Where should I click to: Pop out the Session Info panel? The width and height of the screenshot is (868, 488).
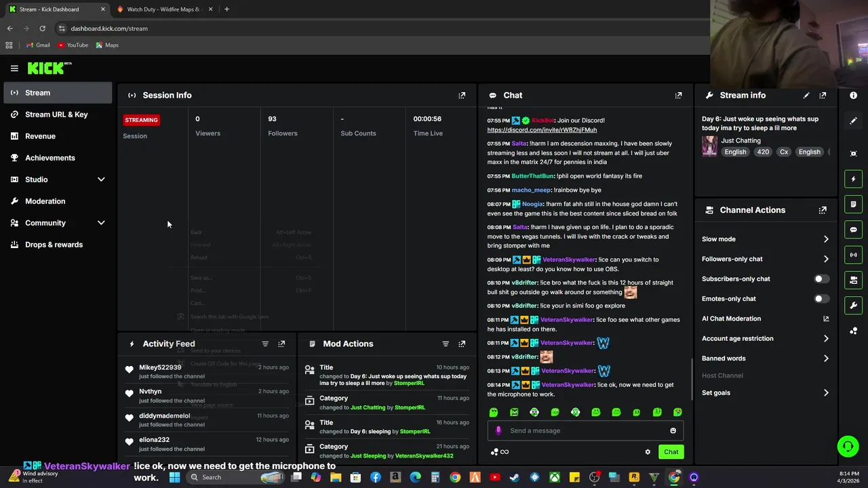tap(462, 96)
